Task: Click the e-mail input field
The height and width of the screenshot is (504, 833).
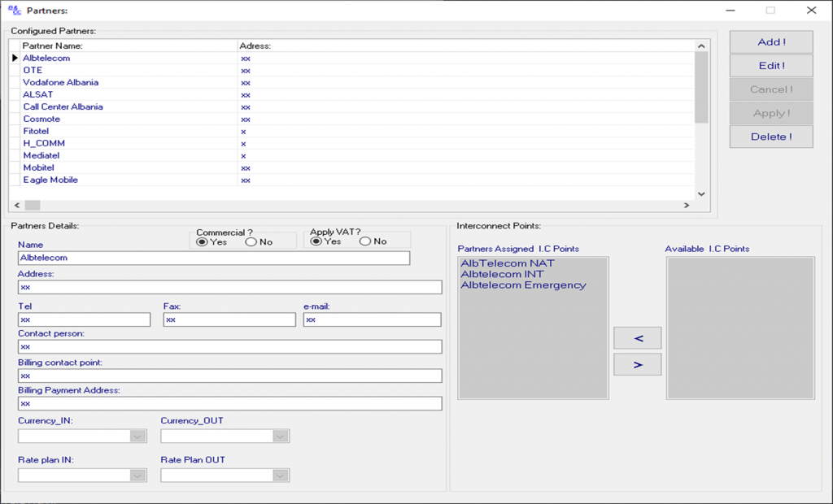Action: [x=372, y=319]
